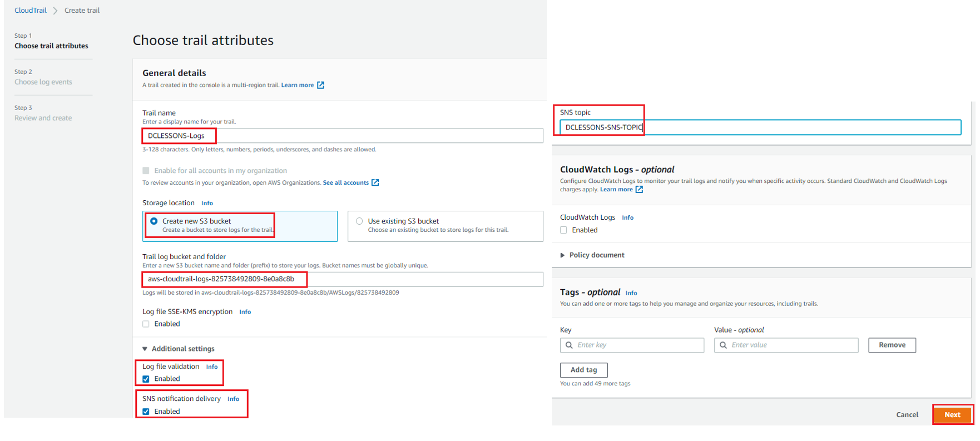Click the search icon in the tag Value field
980x441 pixels.
click(x=723, y=345)
